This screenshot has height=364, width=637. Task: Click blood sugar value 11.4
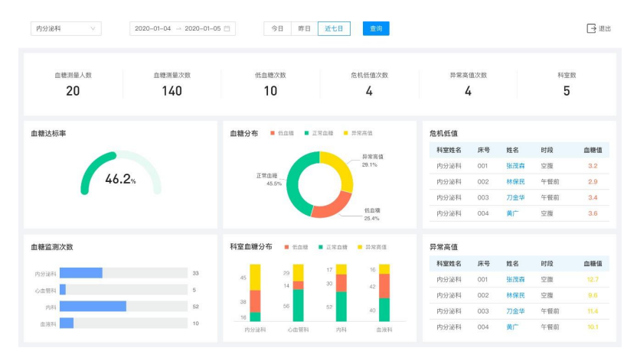(593, 310)
